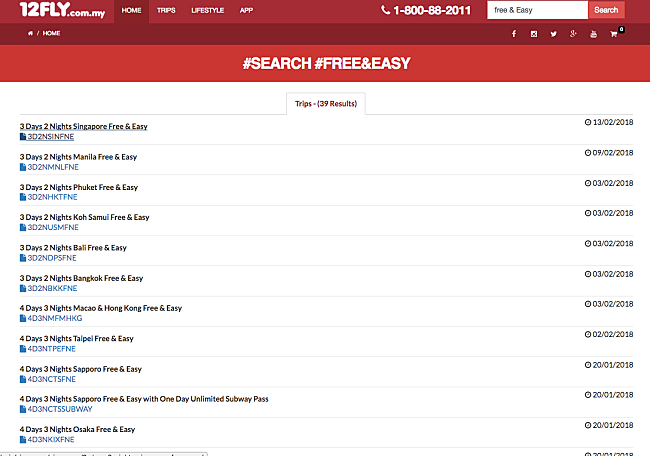Open 3 Days 2 Nights Singapore Free & Easy

point(83,126)
